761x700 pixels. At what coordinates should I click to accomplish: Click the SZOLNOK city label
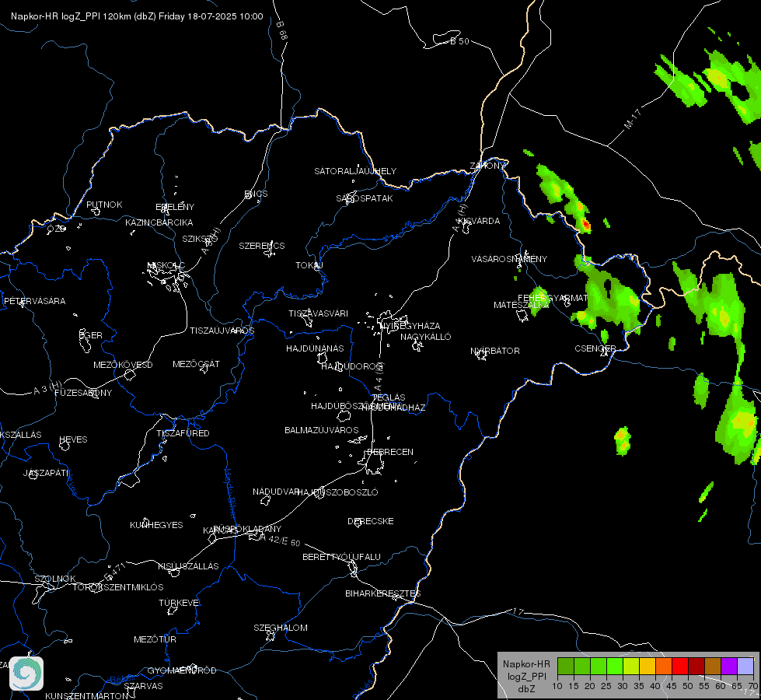(x=55, y=579)
